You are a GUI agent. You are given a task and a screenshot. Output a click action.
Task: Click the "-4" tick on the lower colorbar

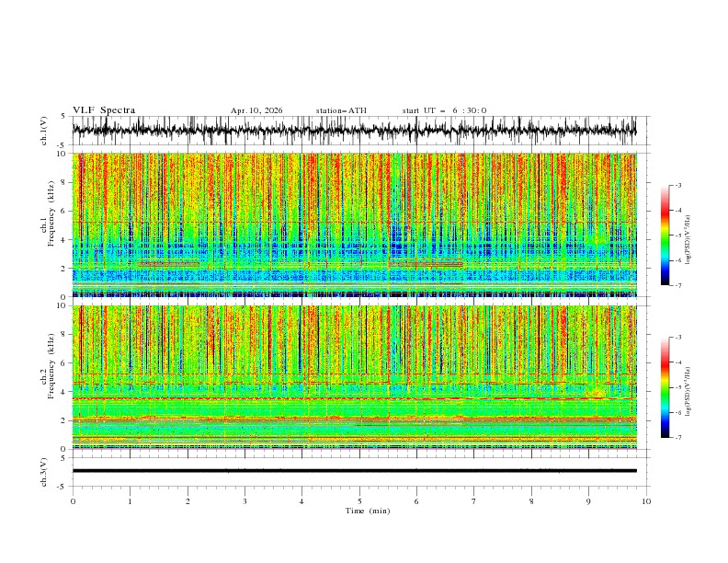(x=677, y=362)
